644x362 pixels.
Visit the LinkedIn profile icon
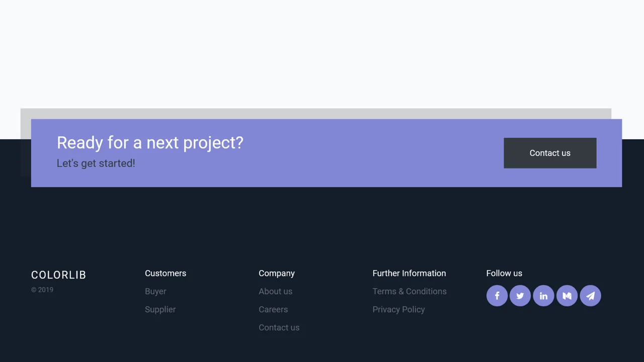(543, 296)
